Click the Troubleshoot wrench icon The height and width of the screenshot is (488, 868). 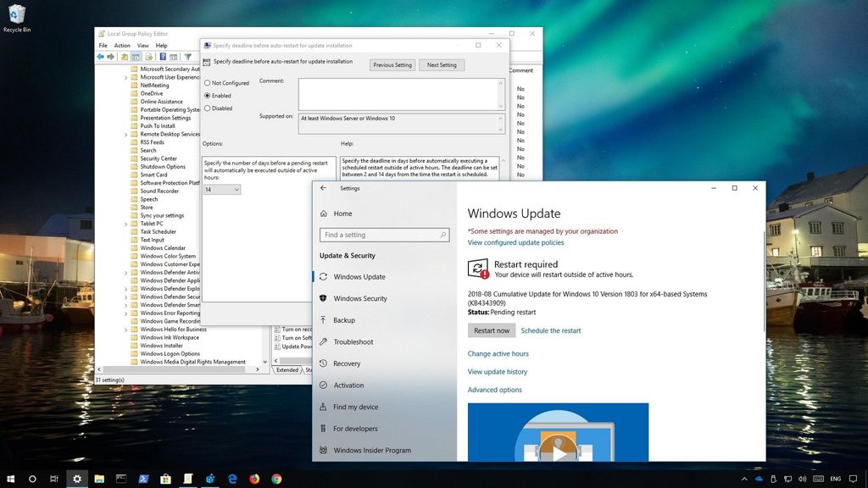[x=325, y=341]
